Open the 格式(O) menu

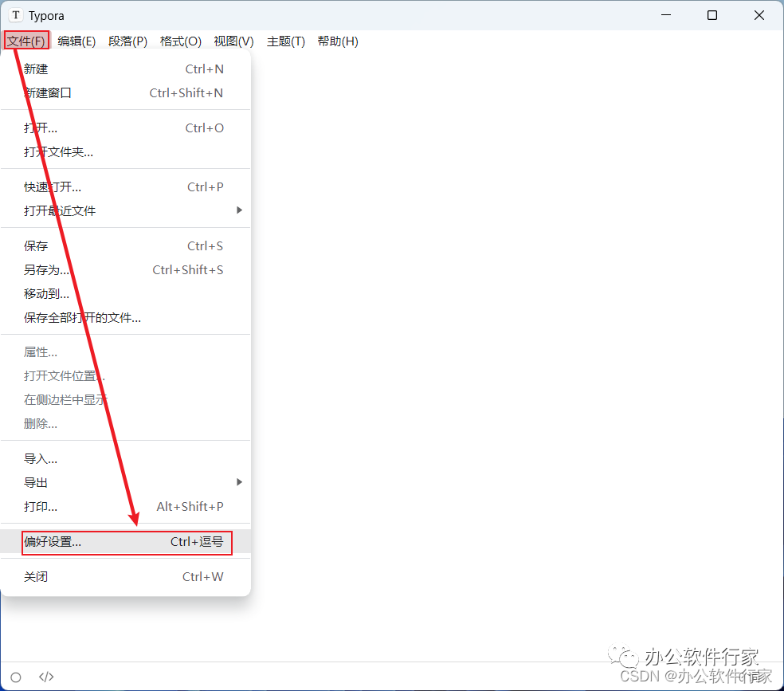coord(181,41)
